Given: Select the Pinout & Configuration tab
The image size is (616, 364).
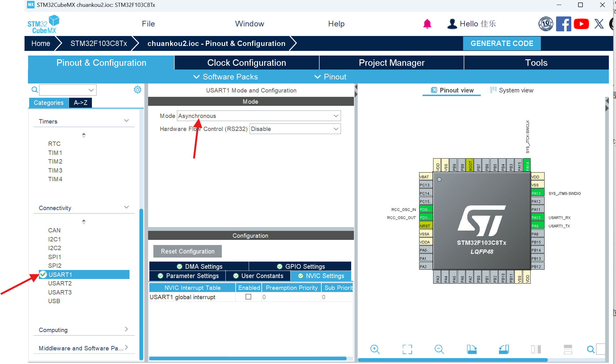Looking at the screenshot, I should click(x=101, y=63).
